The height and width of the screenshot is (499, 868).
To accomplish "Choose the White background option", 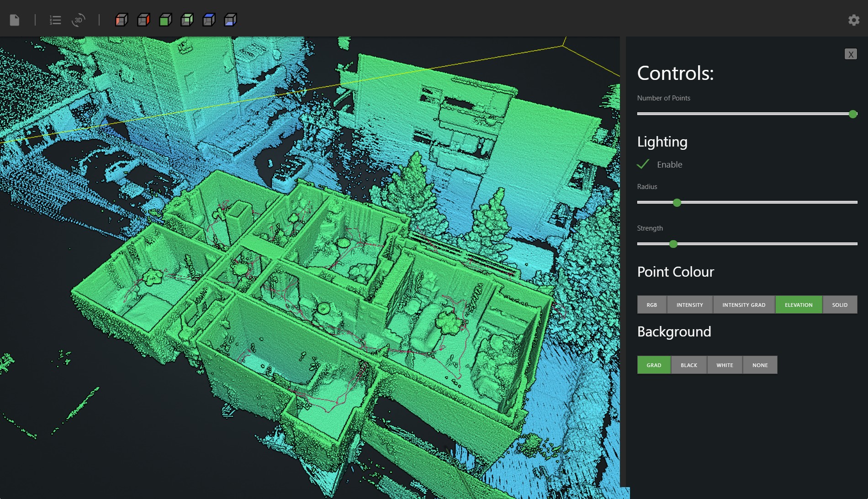I will point(725,365).
